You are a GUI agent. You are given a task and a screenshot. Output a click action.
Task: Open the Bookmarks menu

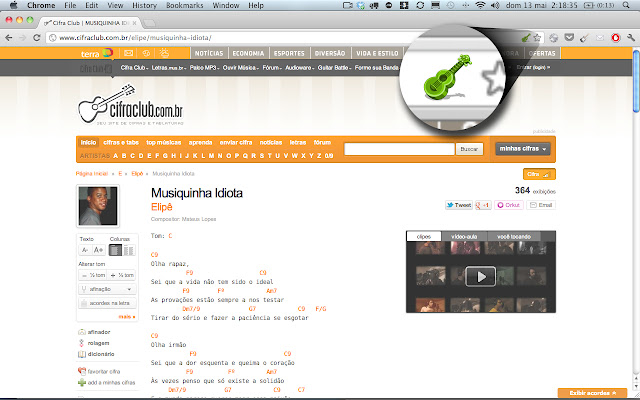184,5
